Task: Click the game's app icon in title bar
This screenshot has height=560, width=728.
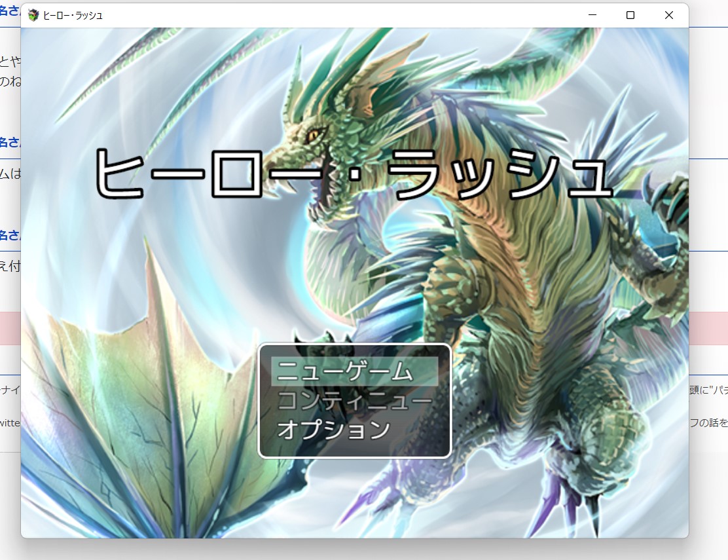Action: click(x=33, y=15)
